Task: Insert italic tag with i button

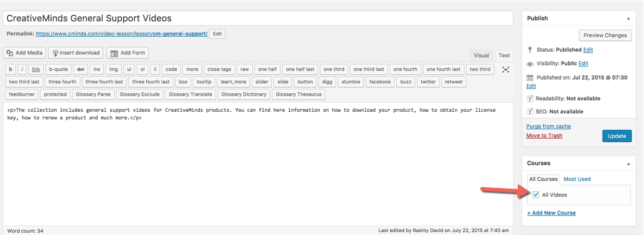Action: click(22, 69)
